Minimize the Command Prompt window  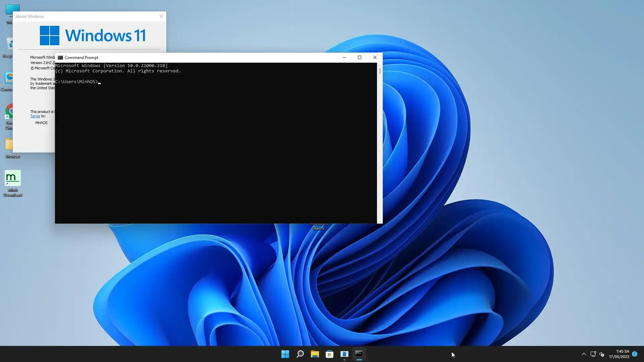pos(344,57)
